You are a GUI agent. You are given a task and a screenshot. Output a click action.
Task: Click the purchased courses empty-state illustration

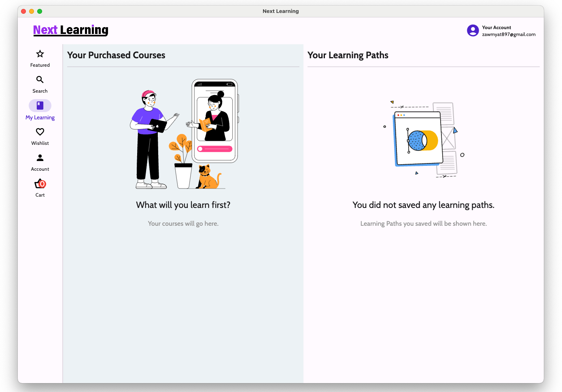pos(183,134)
